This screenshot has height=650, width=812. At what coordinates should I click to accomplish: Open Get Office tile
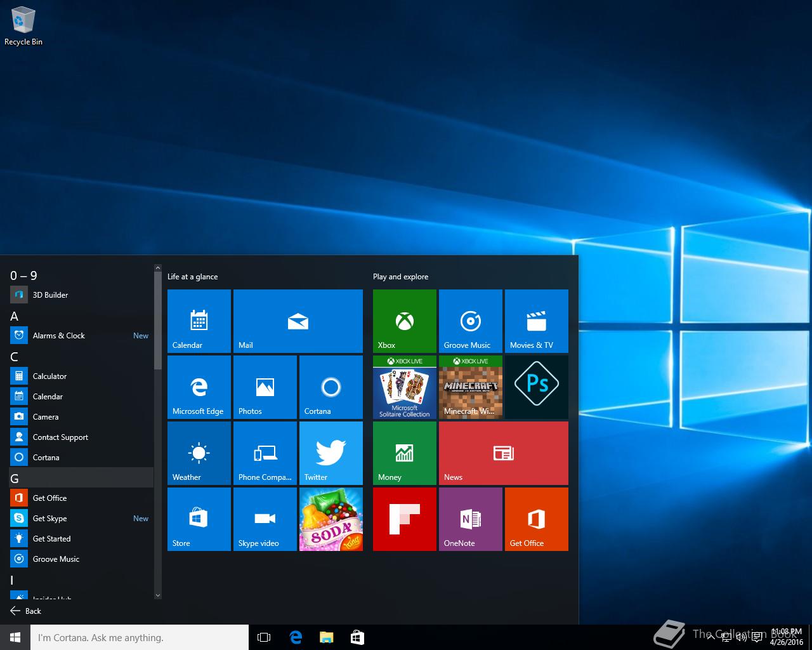click(x=537, y=519)
